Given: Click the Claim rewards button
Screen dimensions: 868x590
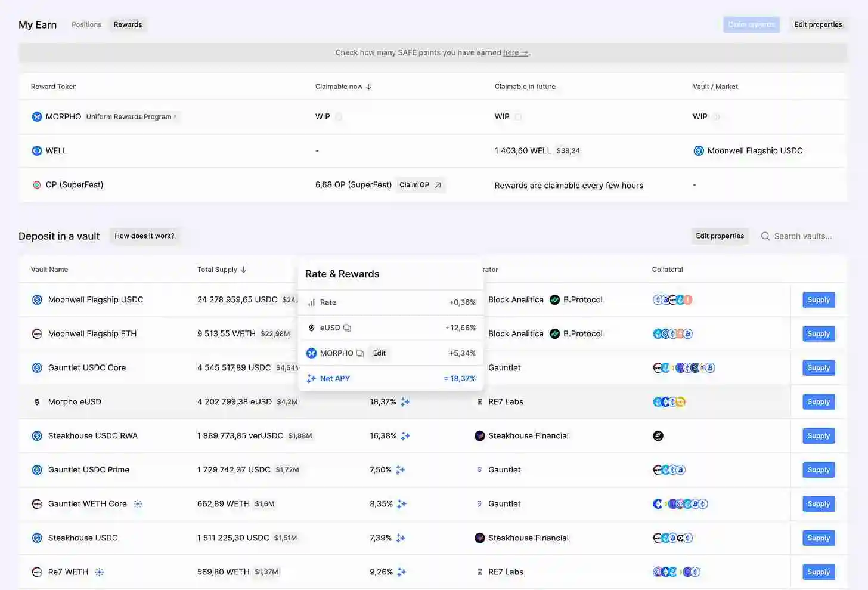Looking at the screenshot, I should (x=751, y=24).
